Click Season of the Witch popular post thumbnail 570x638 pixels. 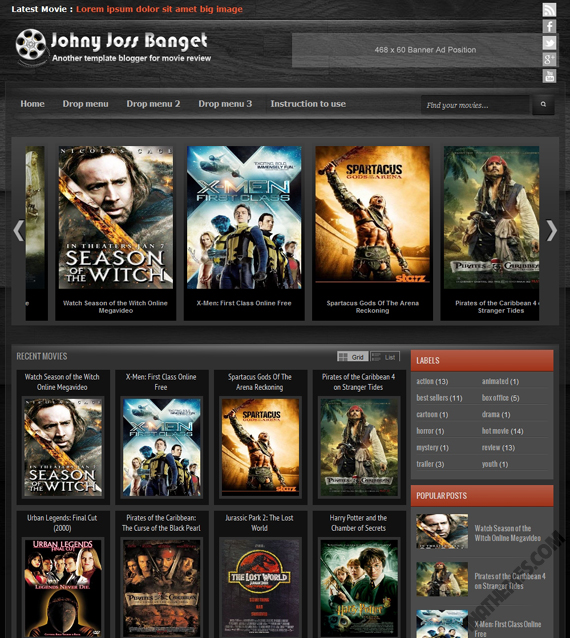point(442,531)
